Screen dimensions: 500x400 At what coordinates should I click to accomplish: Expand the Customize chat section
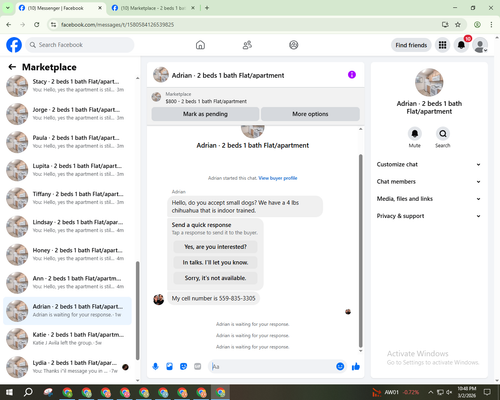429,164
